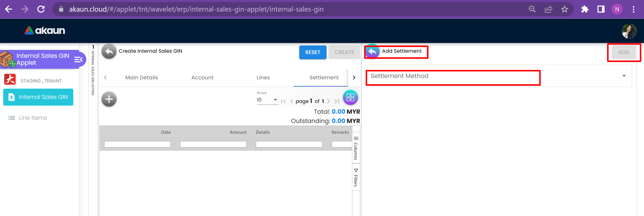The image size is (644, 216).
Task: Open user profile avatar photo
Action: [x=629, y=31]
